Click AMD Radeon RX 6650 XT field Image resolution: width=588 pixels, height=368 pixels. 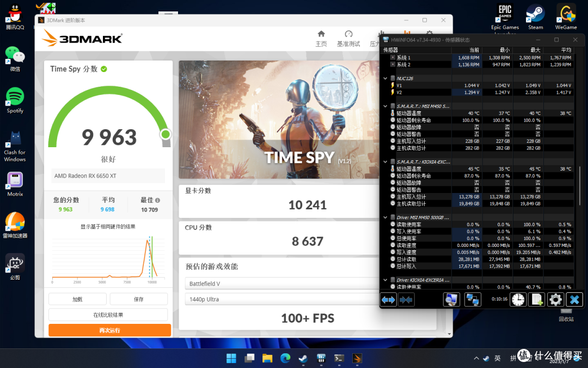(x=108, y=176)
